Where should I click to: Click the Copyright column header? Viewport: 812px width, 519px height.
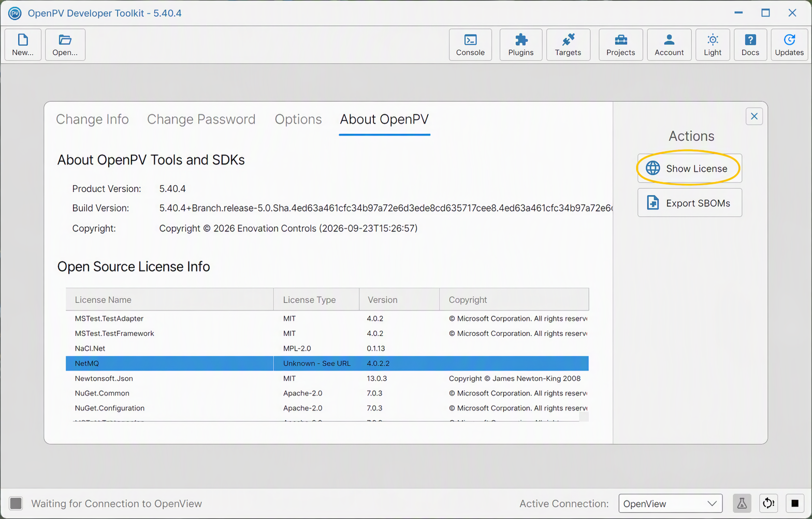coord(514,300)
